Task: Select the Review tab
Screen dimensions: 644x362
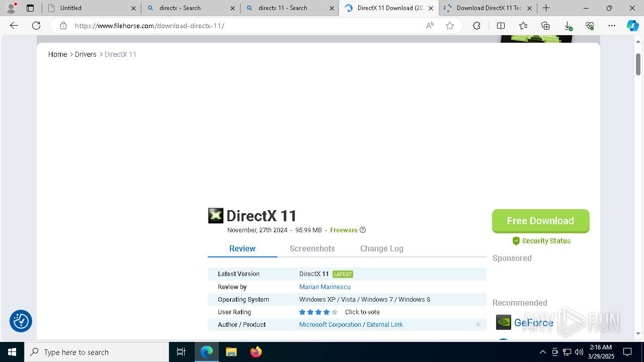Action: (x=243, y=248)
